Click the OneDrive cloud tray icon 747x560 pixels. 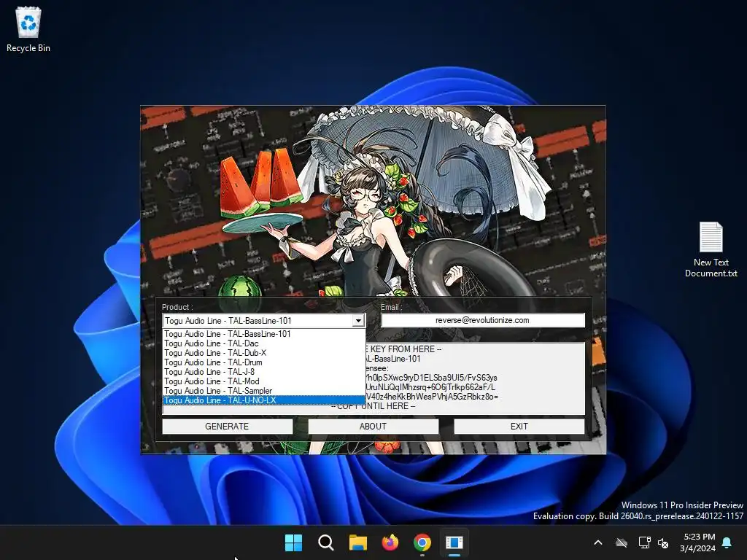622,542
